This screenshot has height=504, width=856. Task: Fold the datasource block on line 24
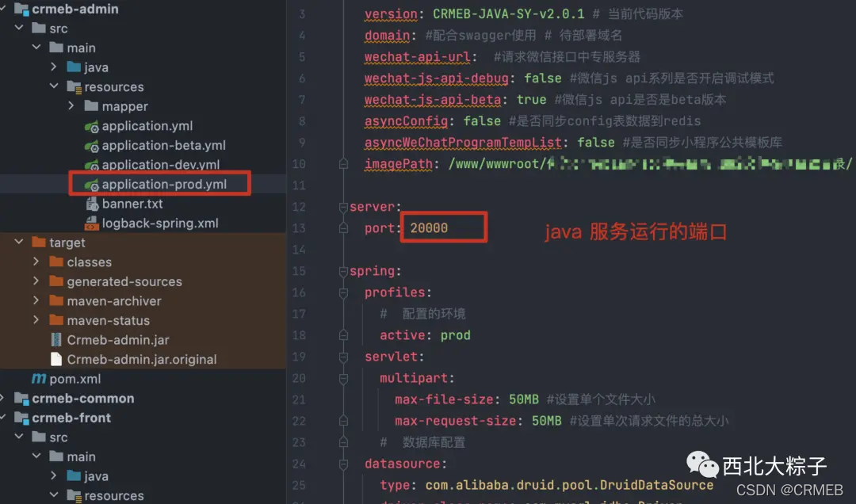tap(343, 464)
